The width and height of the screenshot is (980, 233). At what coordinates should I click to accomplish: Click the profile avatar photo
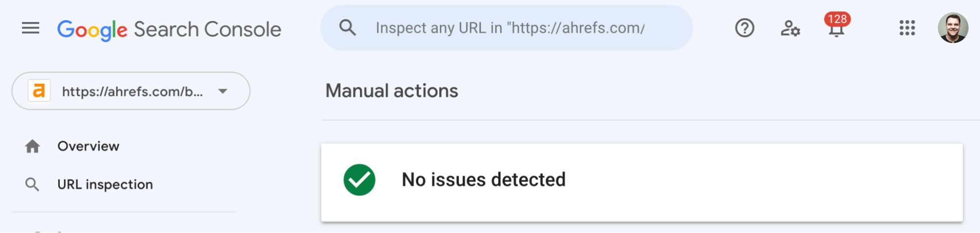953,28
